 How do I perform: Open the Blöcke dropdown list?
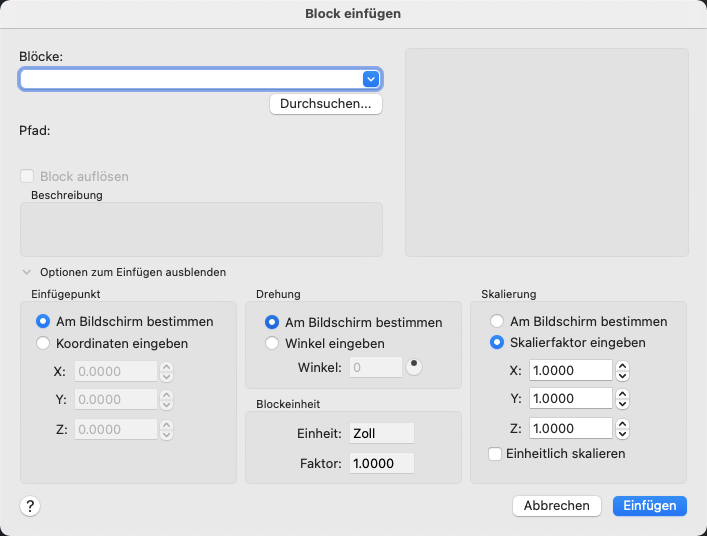tap(371, 79)
